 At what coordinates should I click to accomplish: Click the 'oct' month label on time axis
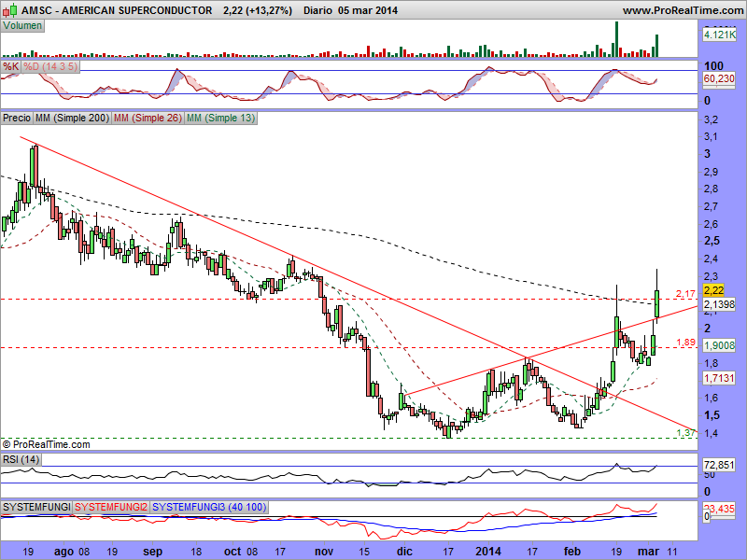point(233,552)
